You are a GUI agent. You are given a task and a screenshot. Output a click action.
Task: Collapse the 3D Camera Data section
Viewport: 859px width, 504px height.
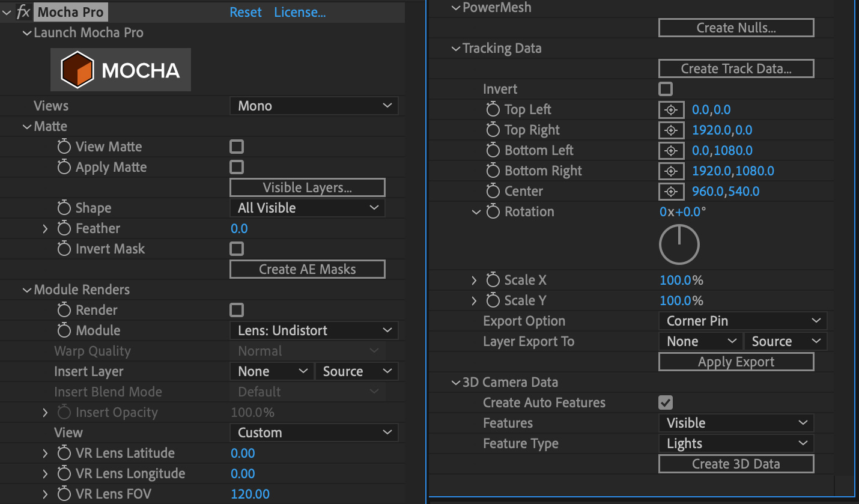tap(456, 382)
